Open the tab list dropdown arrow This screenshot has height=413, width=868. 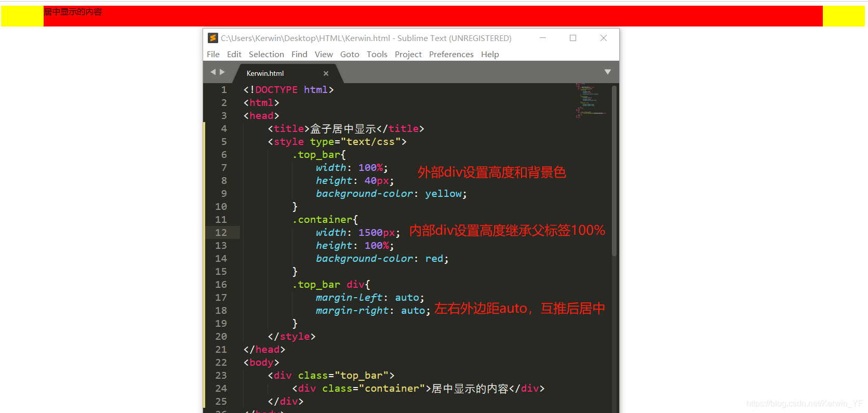(x=608, y=72)
